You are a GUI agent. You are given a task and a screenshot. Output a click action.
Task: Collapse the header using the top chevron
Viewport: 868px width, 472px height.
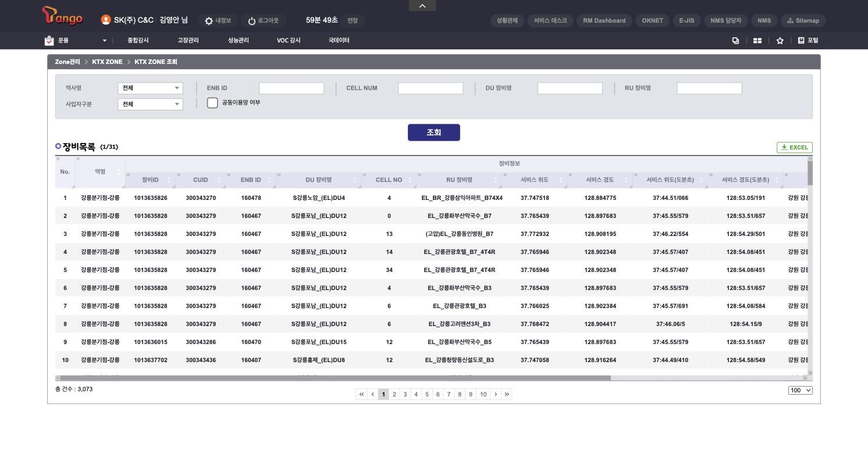tap(422, 5)
